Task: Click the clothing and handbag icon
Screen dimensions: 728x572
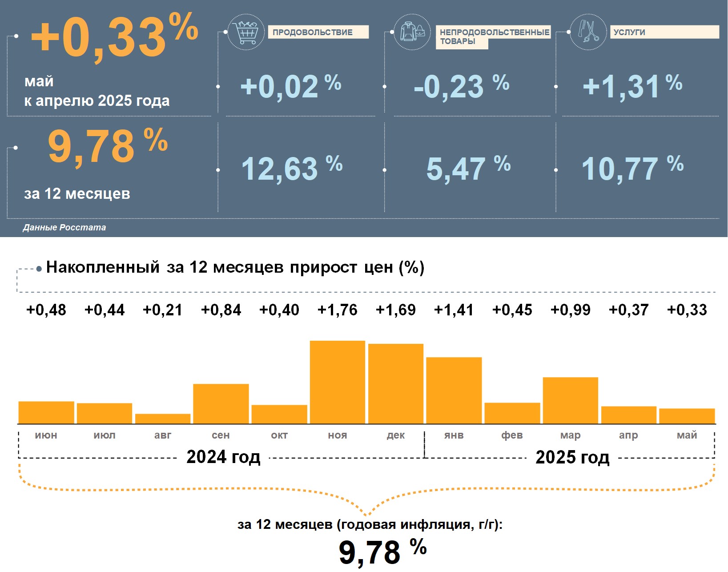Action: (412, 32)
